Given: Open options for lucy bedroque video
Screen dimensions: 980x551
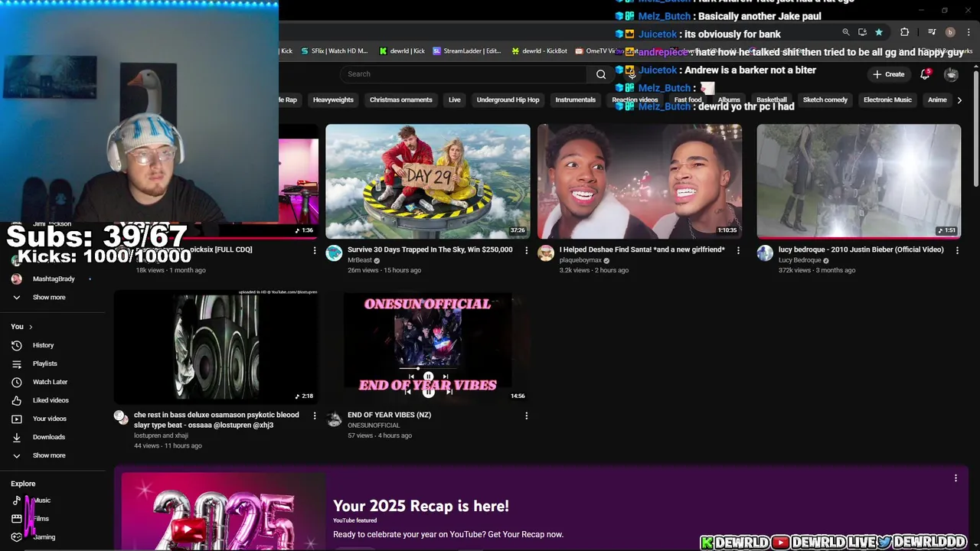Looking at the screenshot, I should (957, 250).
